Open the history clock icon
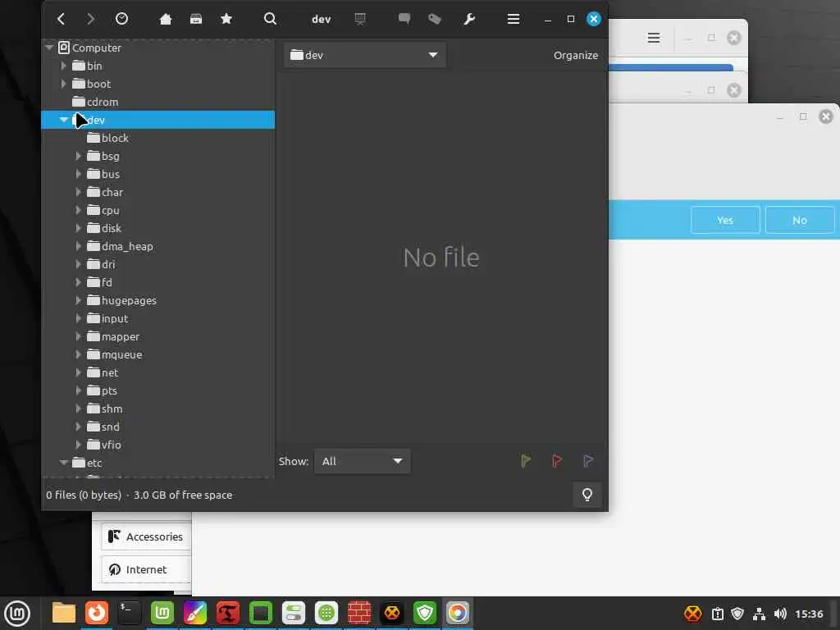 (121, 20)
